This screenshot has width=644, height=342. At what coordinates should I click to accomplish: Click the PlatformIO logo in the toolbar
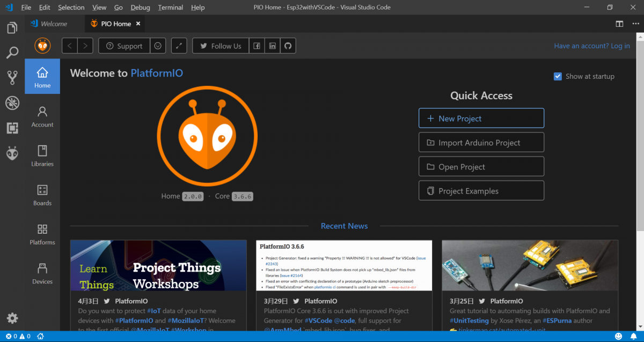point(42,46)
